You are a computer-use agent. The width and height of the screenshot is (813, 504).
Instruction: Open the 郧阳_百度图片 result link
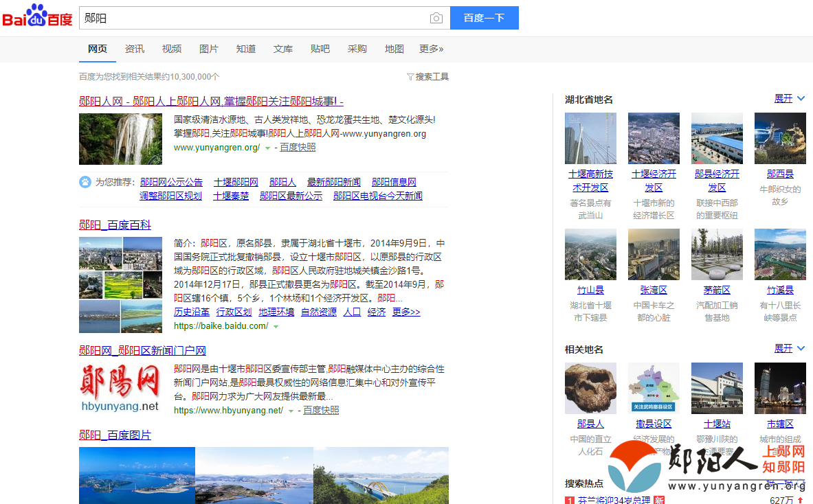[115, 435]
